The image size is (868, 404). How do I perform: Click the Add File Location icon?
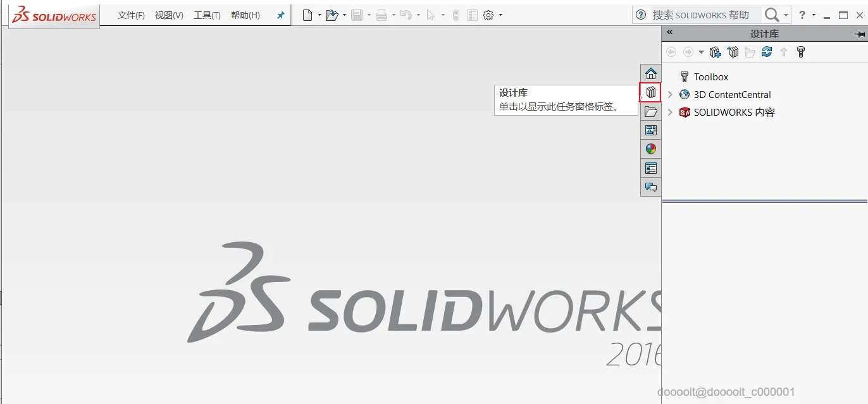pyautogui.click(x=733, y=52)
